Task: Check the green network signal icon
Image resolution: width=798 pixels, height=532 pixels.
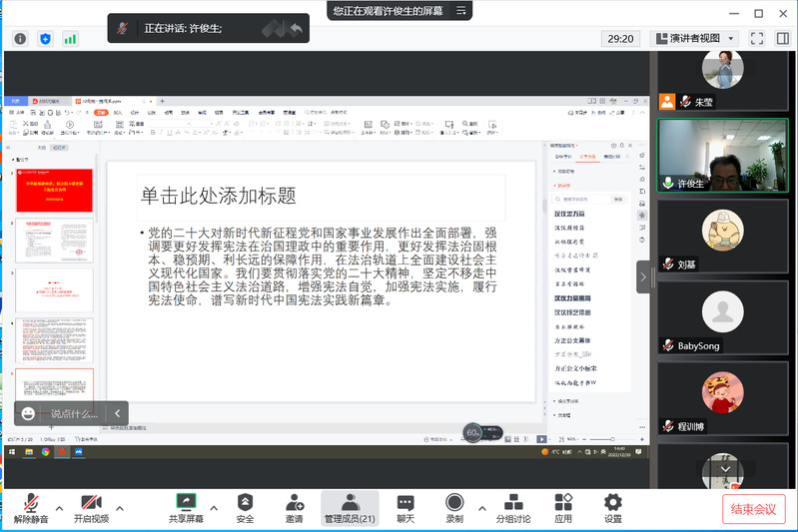Action: pyautogui.click(x=70, y=39)
